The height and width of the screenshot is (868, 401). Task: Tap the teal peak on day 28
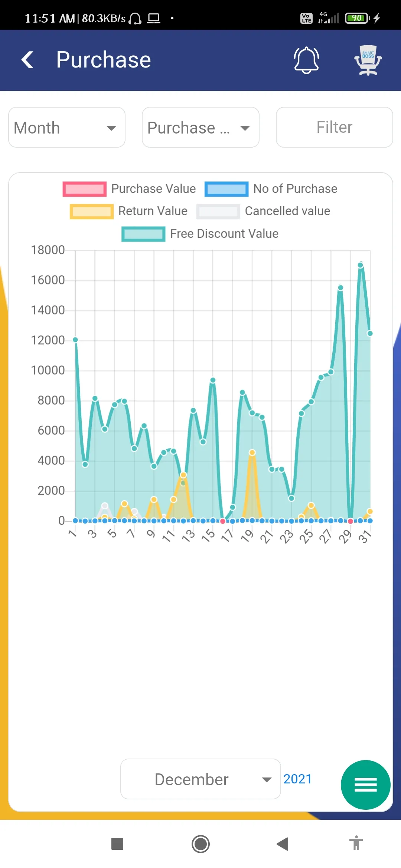(340, 288)
